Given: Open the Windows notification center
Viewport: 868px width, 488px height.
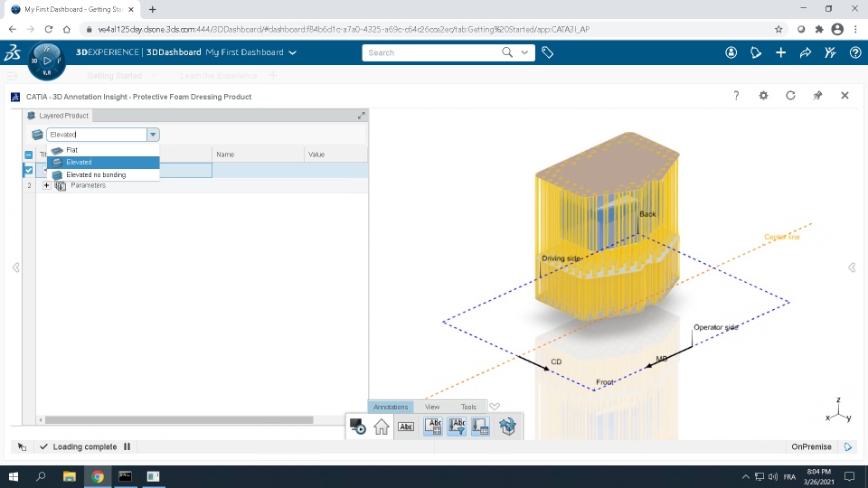Looking at the screenshot, I should [850, 476].
